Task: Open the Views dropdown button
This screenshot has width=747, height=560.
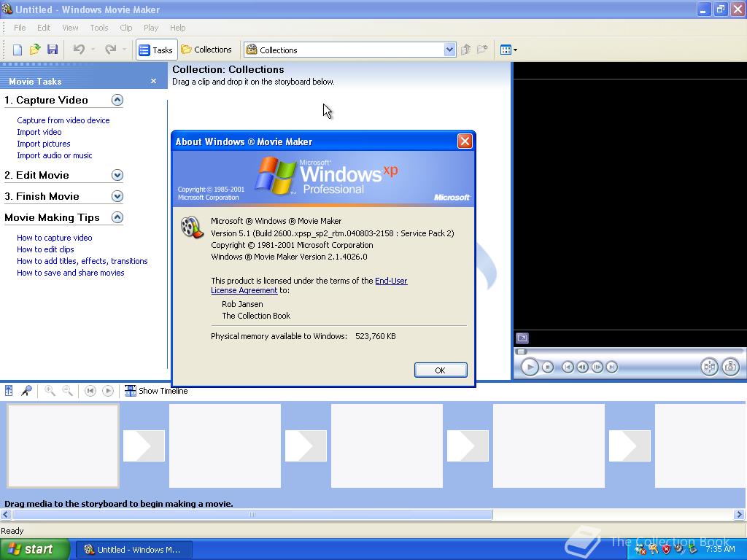Action: click(x=508, y=50)
